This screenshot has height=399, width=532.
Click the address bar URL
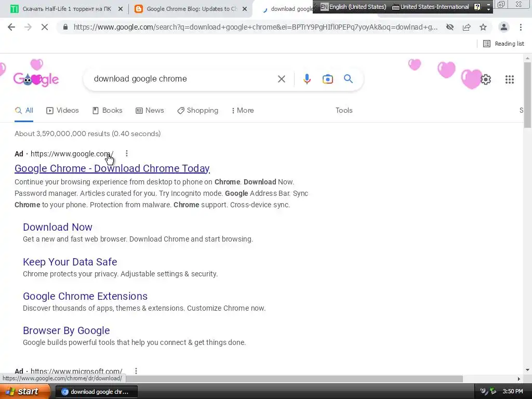point(256,27)
